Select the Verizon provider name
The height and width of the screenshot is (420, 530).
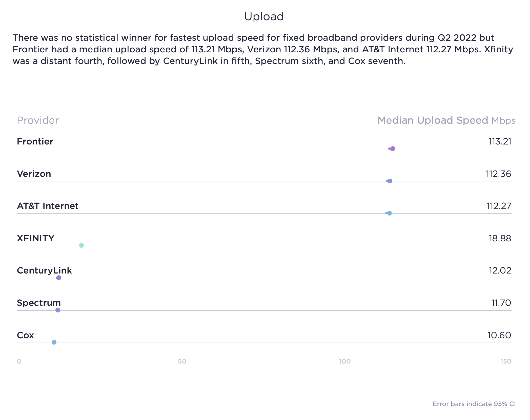click(x=34, y=174)
